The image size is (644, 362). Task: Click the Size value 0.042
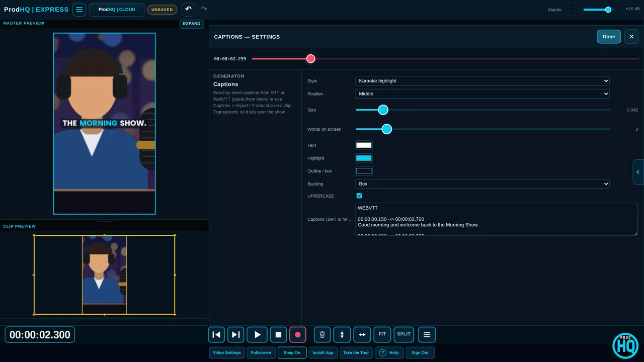632,110
